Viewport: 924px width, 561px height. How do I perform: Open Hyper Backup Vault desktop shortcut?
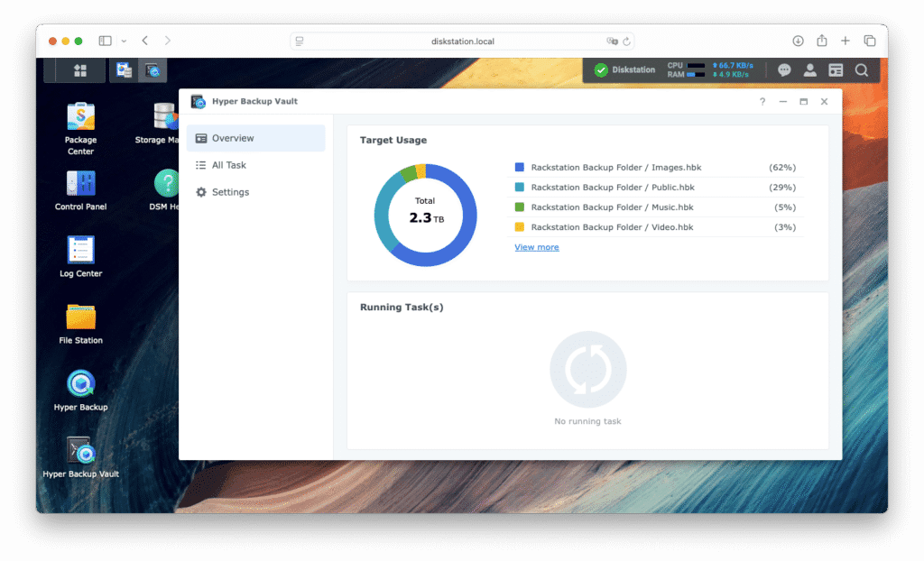click(x=80, y=451)
